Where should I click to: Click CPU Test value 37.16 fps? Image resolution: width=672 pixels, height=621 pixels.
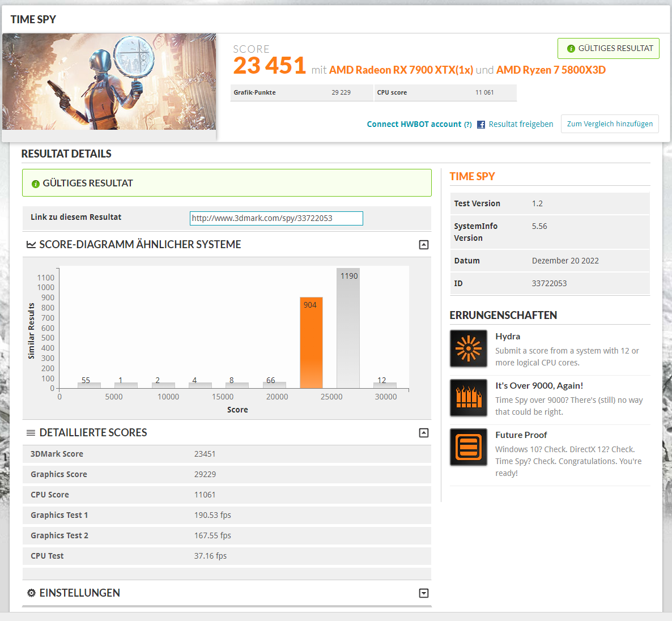pyautogui.click(x=210, y=556)
